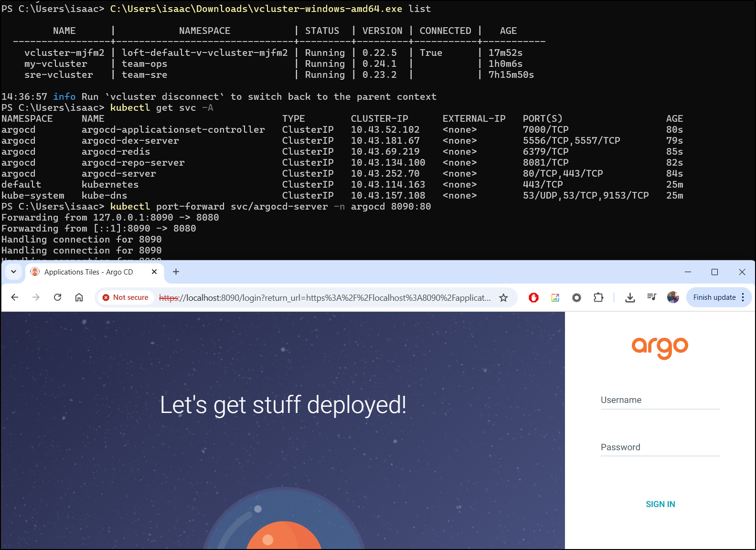Click 'argocd-server' service name in terminal
Image resolution: width=756 pixels, height=550 pixels.
pyautogui.click(x=118, y=174)
